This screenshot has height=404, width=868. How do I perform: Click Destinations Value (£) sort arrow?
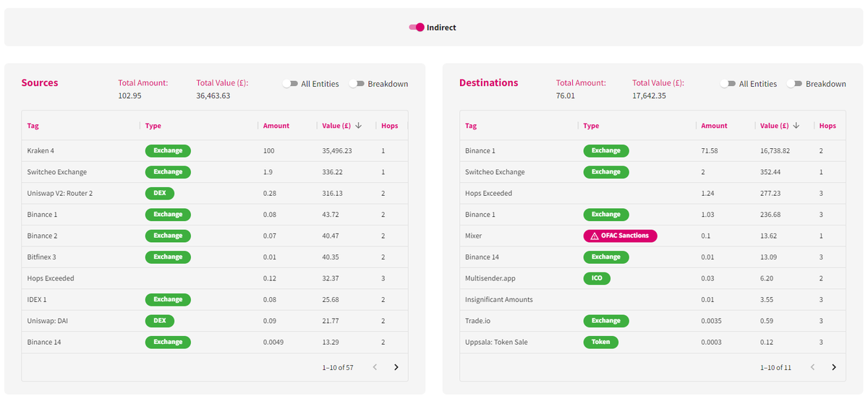[x=796, y=126]
